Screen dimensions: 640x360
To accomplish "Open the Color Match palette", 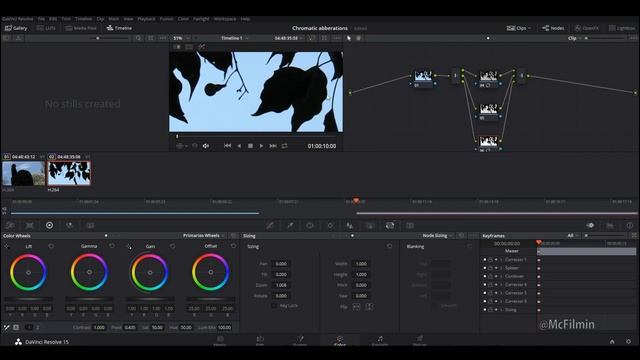I will click(29, 225).
